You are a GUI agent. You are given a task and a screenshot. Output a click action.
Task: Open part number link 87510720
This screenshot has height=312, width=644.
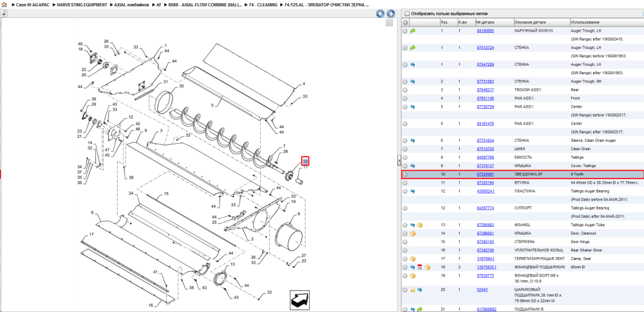[x=485, y=149]
